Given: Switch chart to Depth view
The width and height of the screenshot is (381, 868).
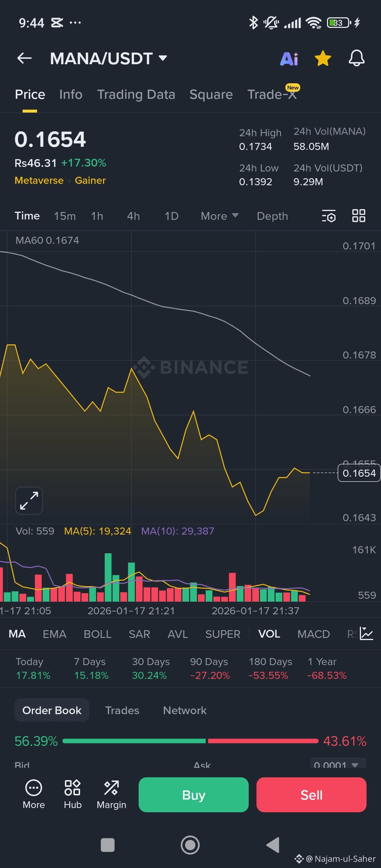Looking at the screenshot, I should coord(272,216).
